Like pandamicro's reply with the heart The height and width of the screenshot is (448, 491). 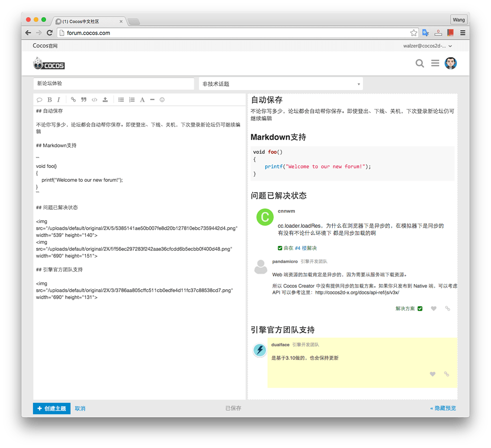433,308
